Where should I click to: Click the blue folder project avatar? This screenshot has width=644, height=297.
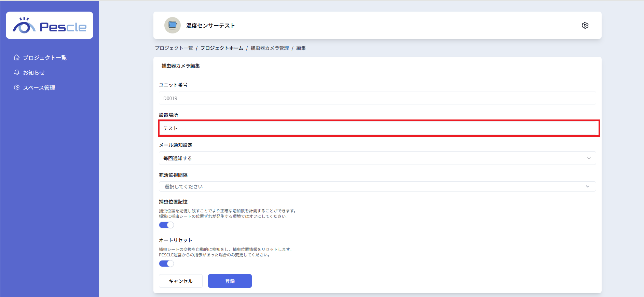[x=173, y=25]
